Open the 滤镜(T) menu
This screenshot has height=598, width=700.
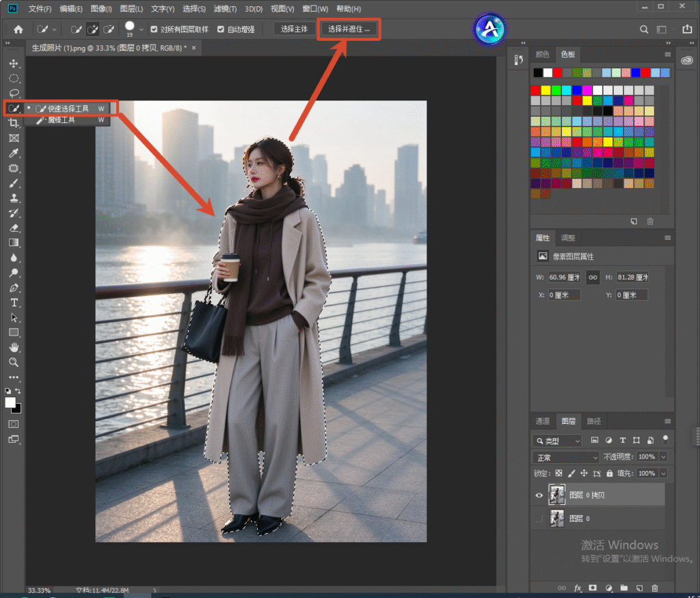(225, 8)
